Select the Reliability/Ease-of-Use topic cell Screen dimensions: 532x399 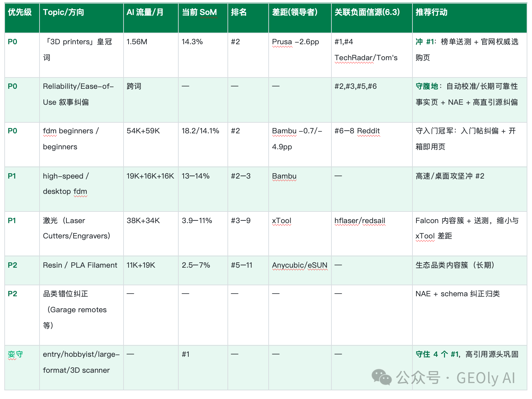click(x=81, y=100)
